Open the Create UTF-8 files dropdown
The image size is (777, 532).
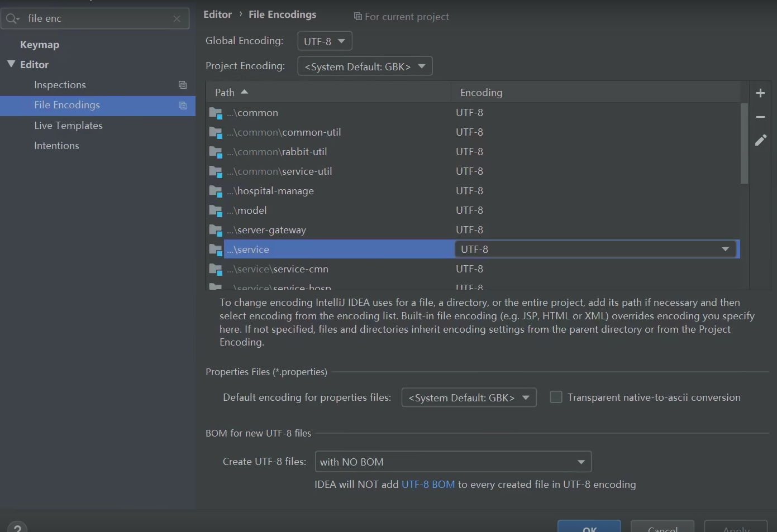(453, 462)
